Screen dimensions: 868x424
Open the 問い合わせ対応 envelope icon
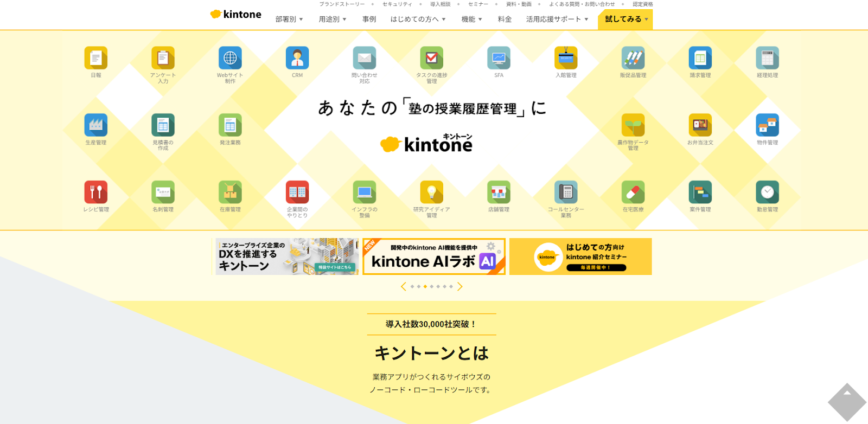click(365, 58)
